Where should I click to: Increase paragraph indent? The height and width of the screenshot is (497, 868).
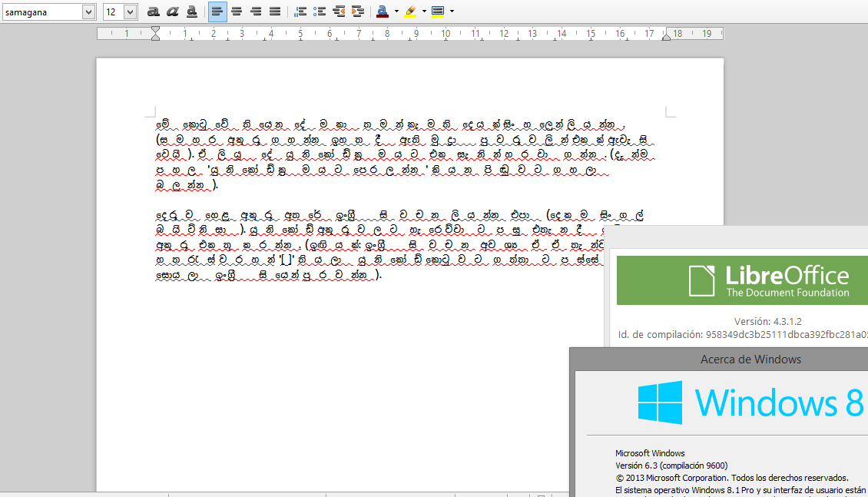click(358, 12)
